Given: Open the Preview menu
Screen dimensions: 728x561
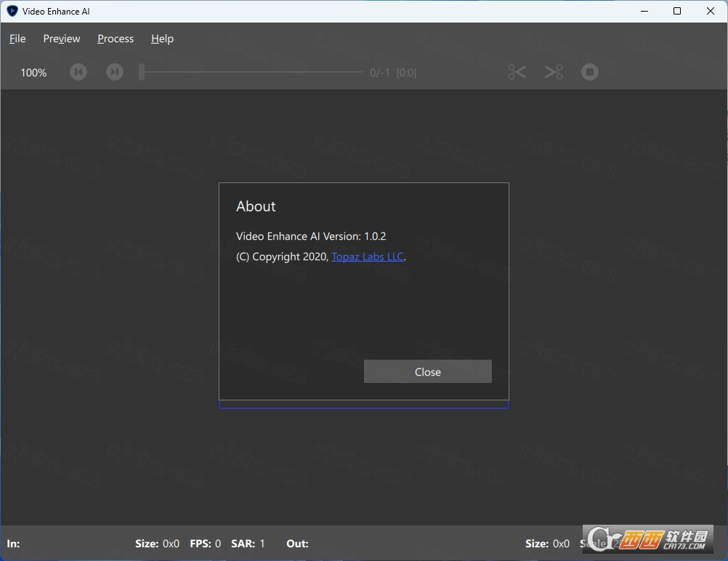Looking at the screenshot, I should pyautogui.click(x=61, y=39).
